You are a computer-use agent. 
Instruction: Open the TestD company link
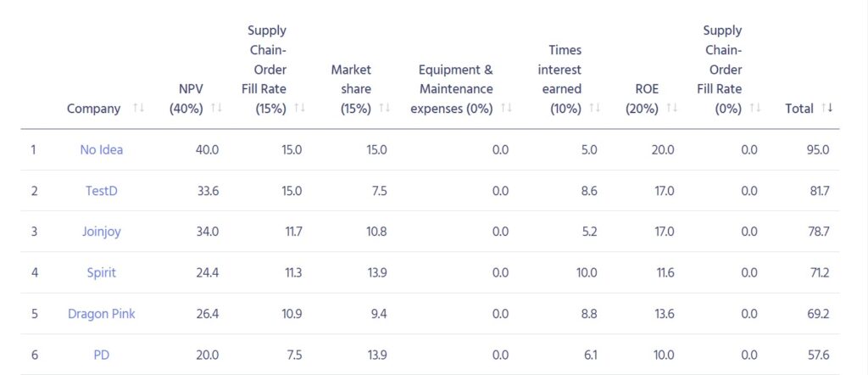(102, 191)
